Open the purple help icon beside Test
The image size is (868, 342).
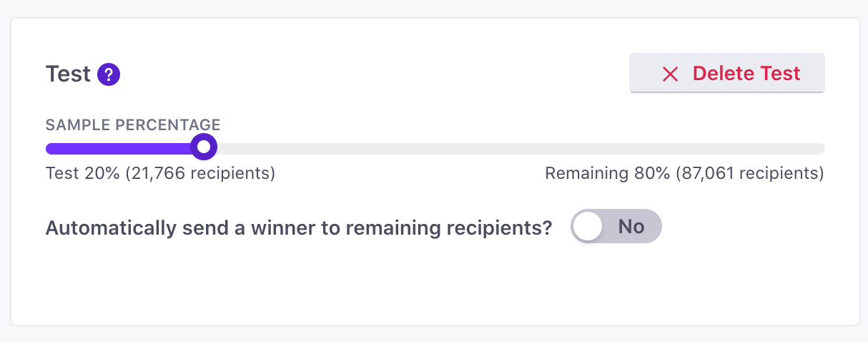pos(109,74)
